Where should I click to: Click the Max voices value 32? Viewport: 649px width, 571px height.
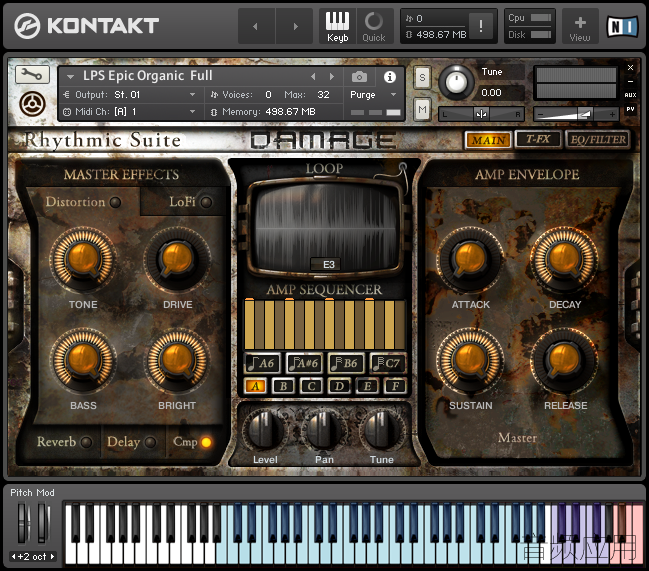click(323, 95)
